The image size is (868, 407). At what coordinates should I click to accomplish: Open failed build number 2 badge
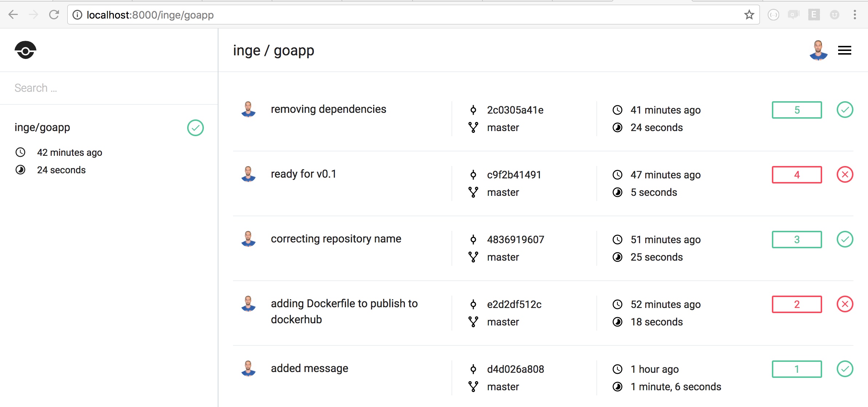[797, 304]
